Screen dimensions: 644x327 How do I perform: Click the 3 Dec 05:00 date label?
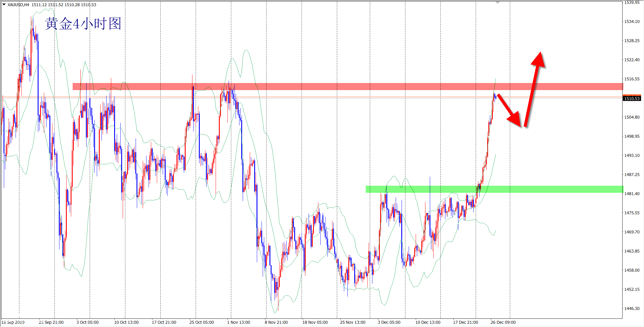click(x=389, y=322)
